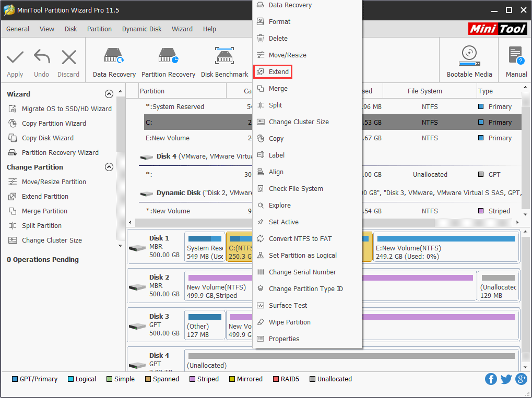Open Partition Recovery toolbar tool
This screenshot has height=398, width=532.
[168, 63]
